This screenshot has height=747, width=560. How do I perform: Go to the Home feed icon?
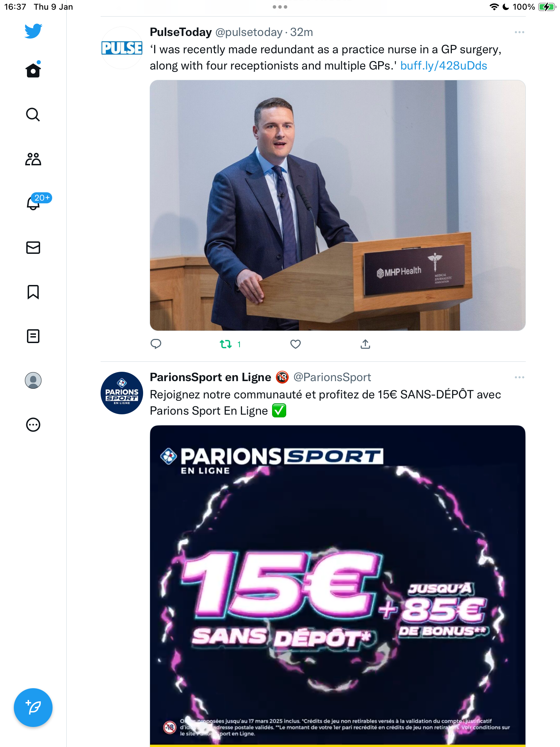tap(33, 70)
